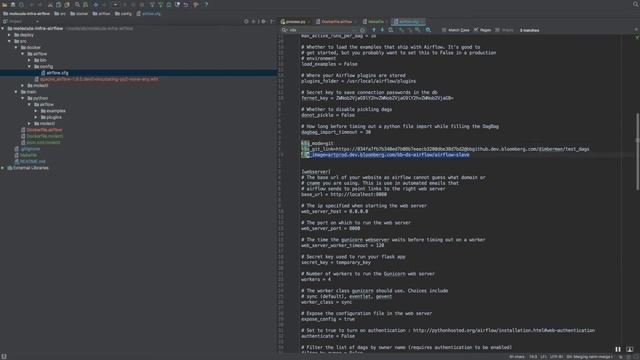This screenshot has height=360, width=640.
Task: Click the pause icon at bottom right
Action: tap(618, 349)
